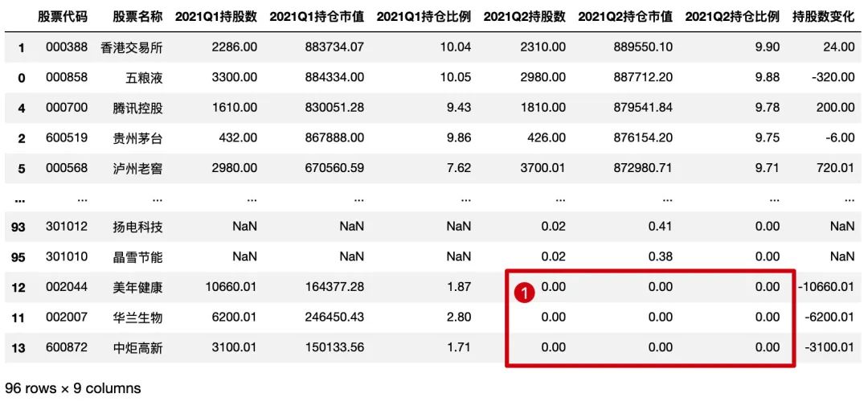Click the value 3300.00

point(234,77)
